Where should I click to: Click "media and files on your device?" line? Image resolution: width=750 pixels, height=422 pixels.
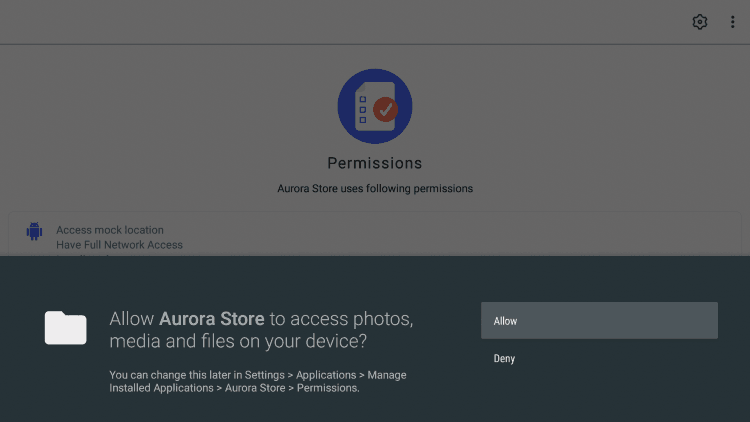click(x=237, y=342)
